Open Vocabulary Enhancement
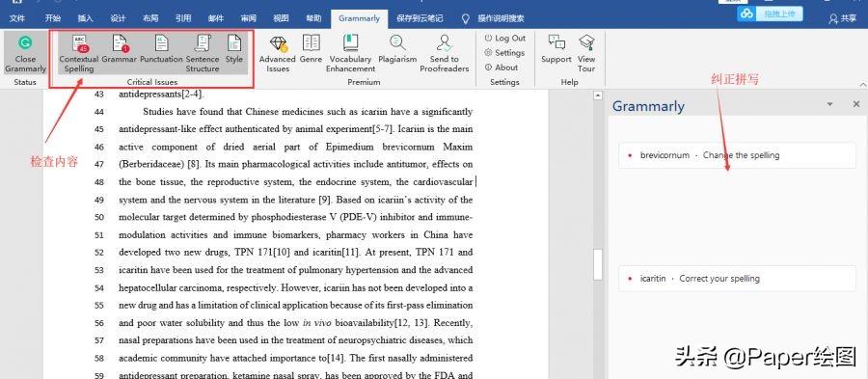Viewport: 868px width, 379px height. point(350,54)
